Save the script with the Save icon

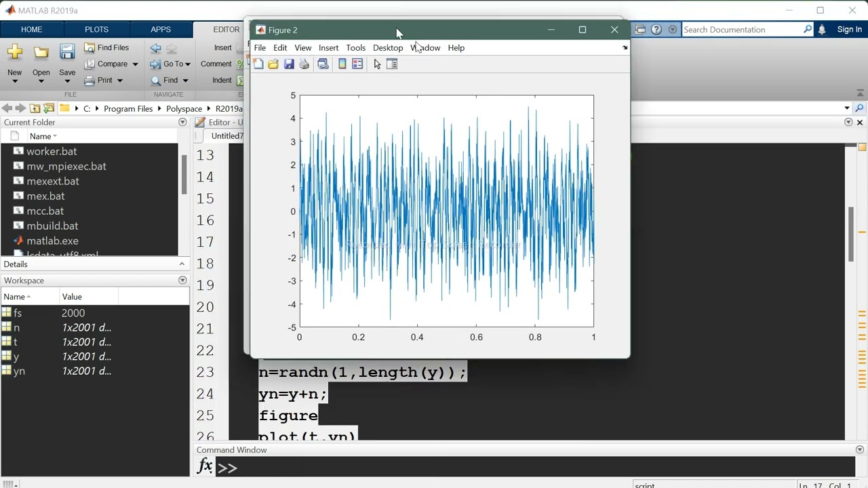[x=67, y=52]
